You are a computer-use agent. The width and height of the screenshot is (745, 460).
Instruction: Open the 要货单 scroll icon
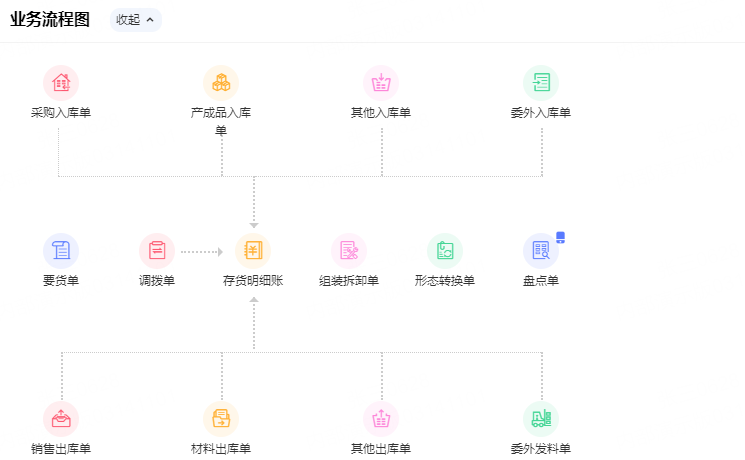(x=61, y=251)
